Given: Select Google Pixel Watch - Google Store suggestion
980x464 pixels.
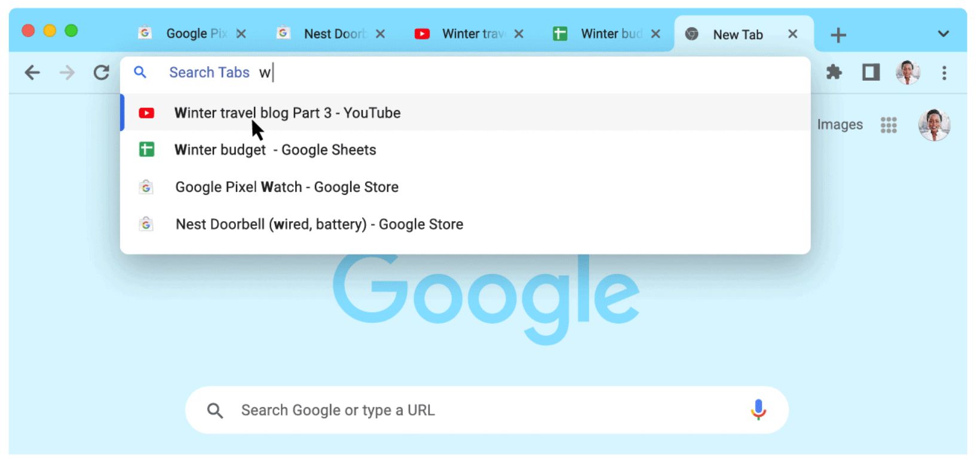Looking at the screenshot, I should (465, 187).
